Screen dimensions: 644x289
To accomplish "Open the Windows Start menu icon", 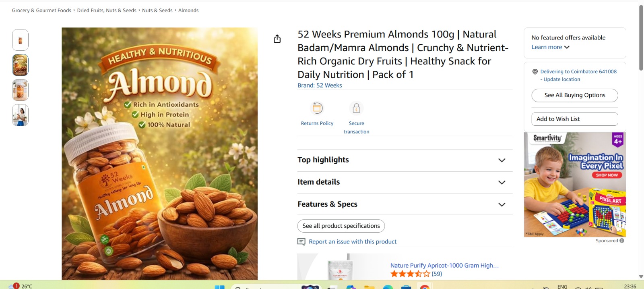I will click(219, 287).
